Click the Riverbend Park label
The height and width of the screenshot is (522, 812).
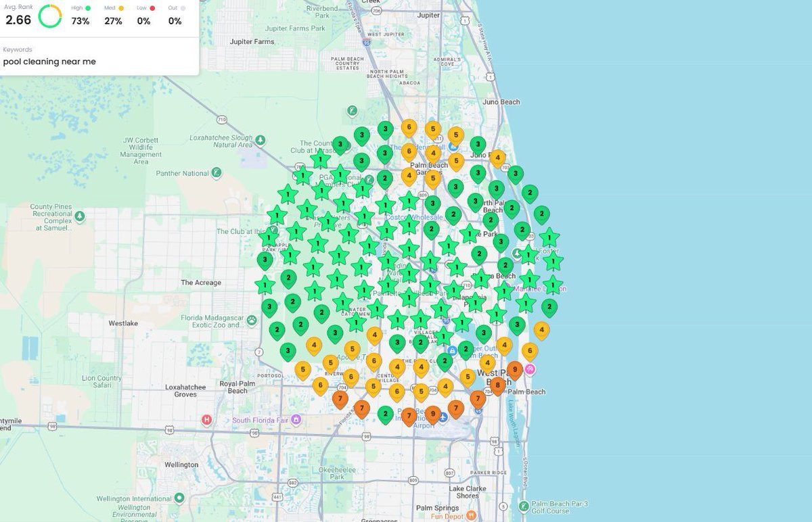pos(321,11)
